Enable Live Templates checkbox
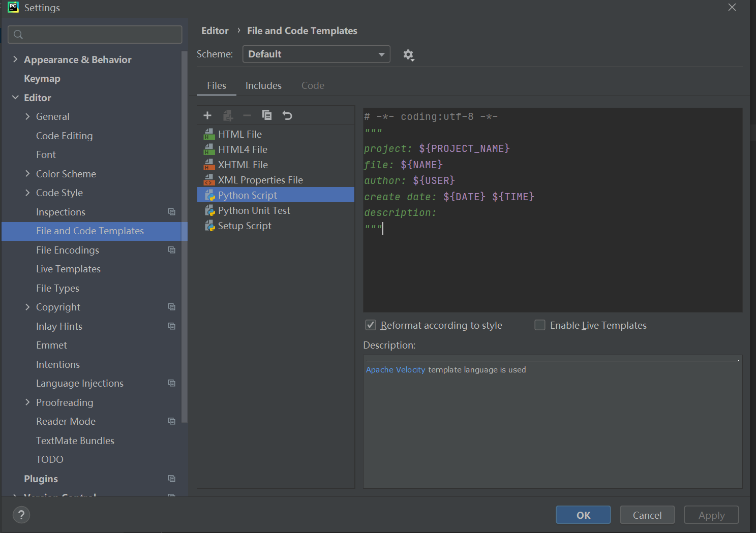 pos(540,325)
